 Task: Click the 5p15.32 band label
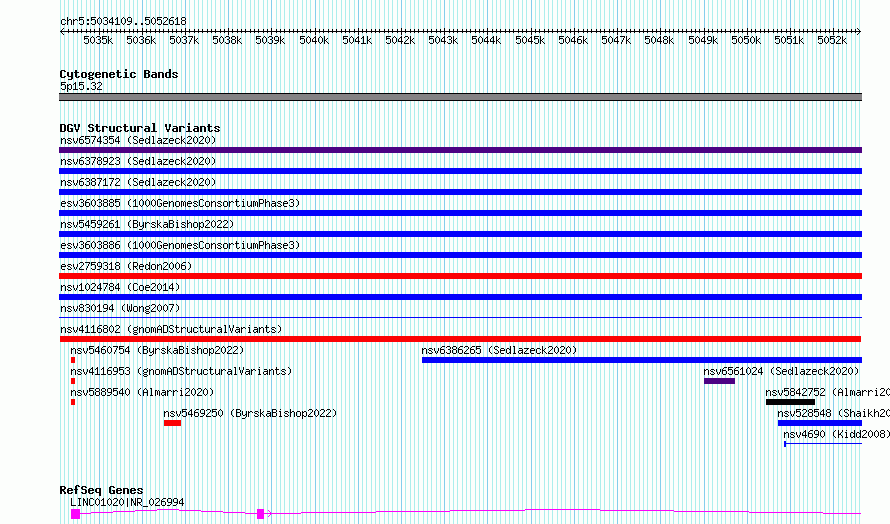[81, 86]
